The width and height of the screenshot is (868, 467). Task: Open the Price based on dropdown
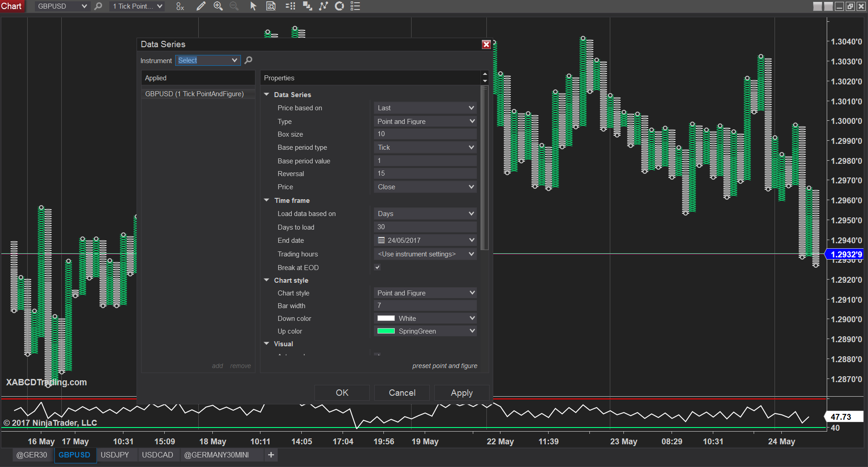coord(425,108)
